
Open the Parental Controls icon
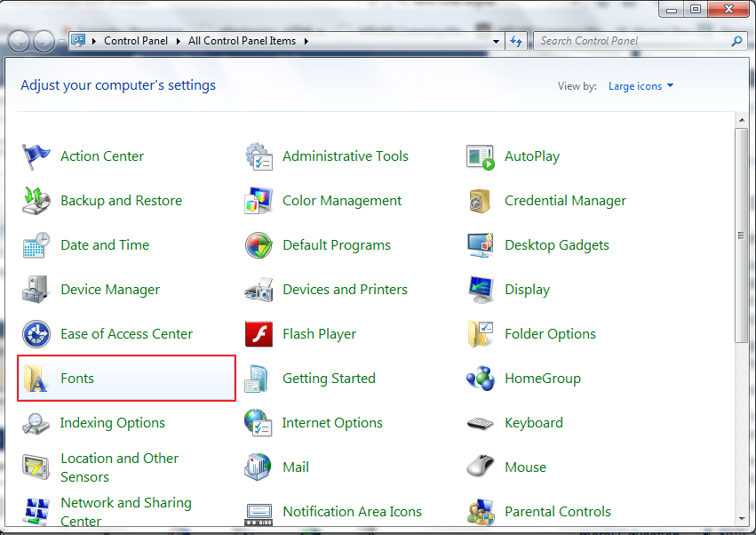tap(481, 512)
